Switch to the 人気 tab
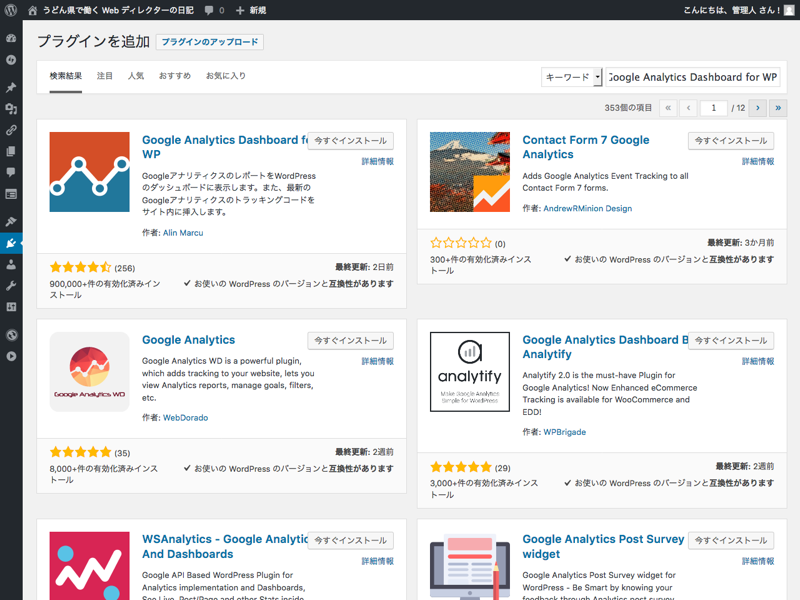The width and height of the screenshot is (800, 600). point(136,76)
